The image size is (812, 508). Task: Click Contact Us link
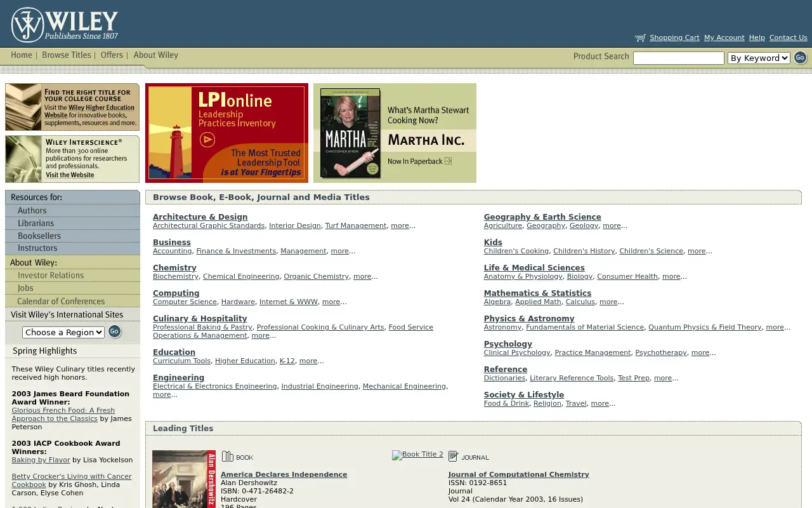coord(788,38)
